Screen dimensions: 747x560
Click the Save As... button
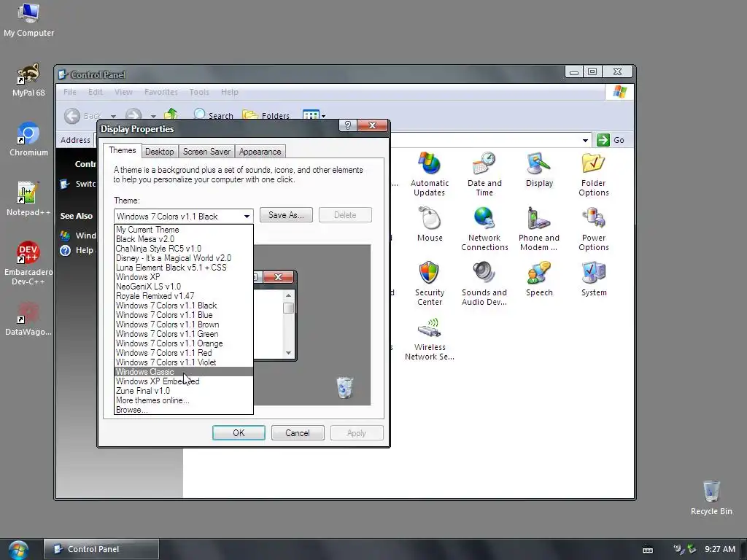click(286, 215)
